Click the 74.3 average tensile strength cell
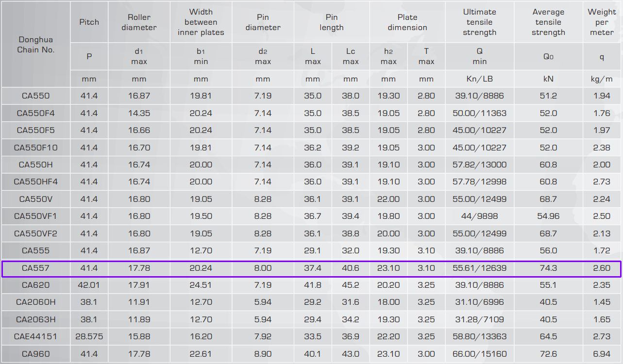 (x=548, y=268)
